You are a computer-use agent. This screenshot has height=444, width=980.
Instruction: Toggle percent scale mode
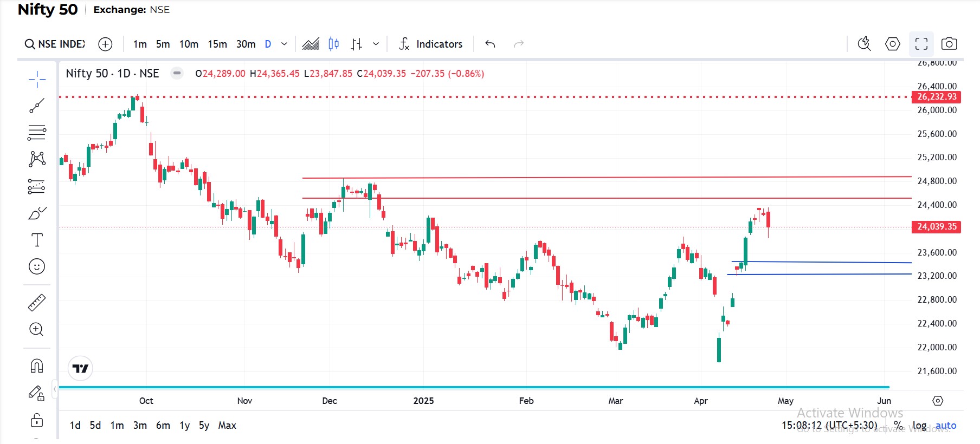click(898, 426)
